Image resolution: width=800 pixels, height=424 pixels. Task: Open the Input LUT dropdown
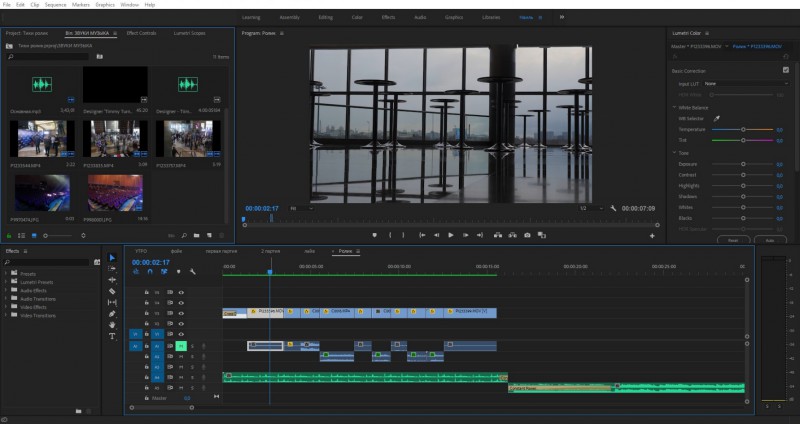(x=746, y=84)
